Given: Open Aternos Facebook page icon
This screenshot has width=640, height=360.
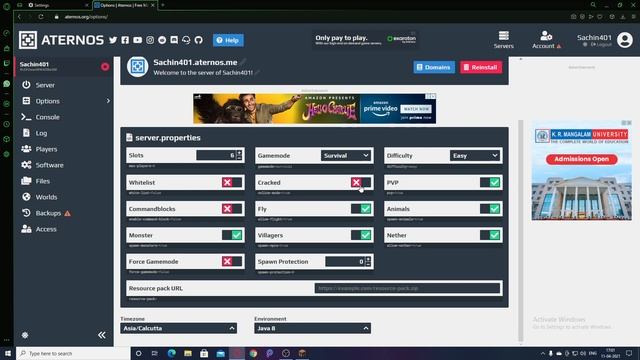Looking at the screenshot, I should pos(125,40).
